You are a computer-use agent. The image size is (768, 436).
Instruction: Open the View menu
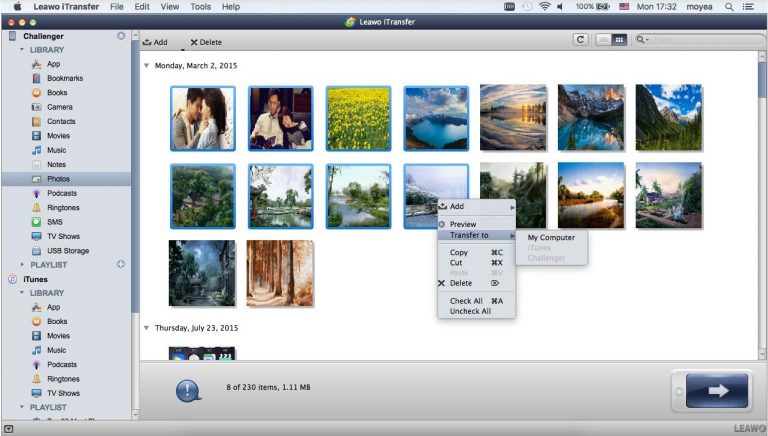169,7
